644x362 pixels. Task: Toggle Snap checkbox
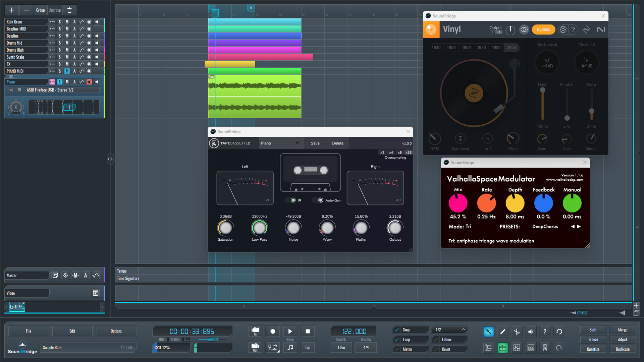point(397,330)
